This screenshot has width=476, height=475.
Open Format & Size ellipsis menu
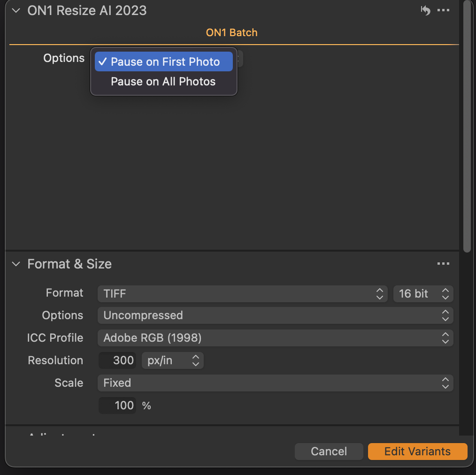(443, 264)
